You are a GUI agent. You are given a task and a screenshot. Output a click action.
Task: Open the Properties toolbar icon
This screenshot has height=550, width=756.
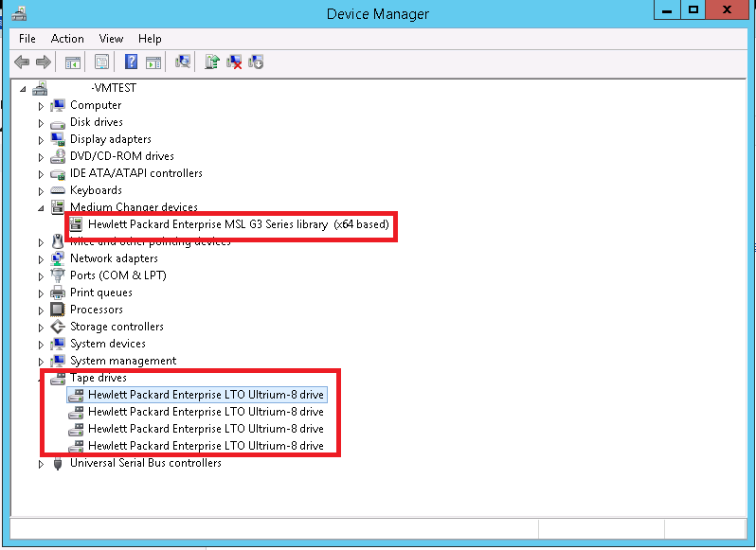(x=101, y=62)
